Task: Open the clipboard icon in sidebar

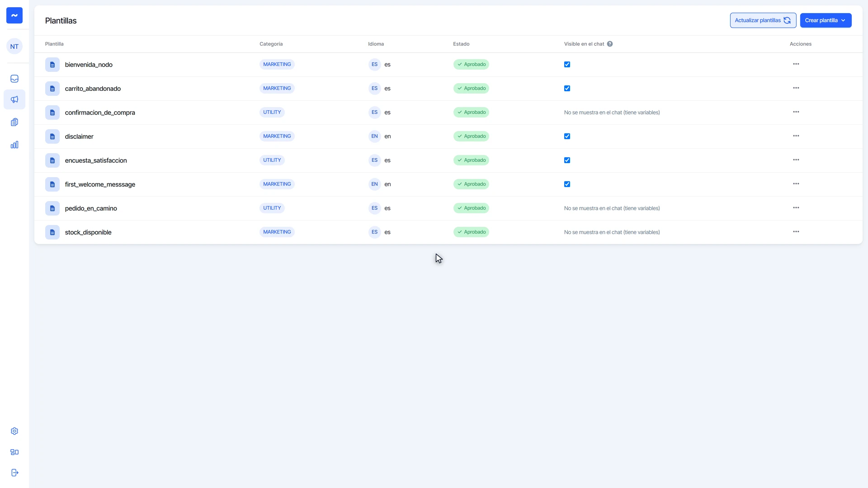Action: (x=14, y=122)
